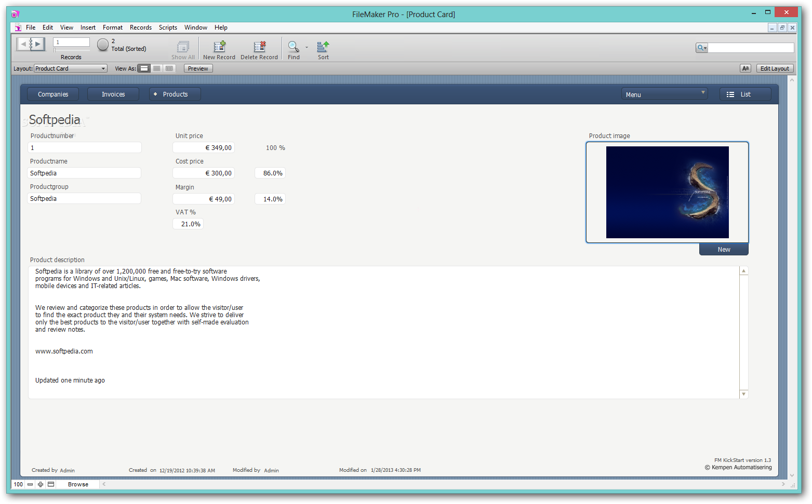Click the Product description text area

tap(384, 332)
